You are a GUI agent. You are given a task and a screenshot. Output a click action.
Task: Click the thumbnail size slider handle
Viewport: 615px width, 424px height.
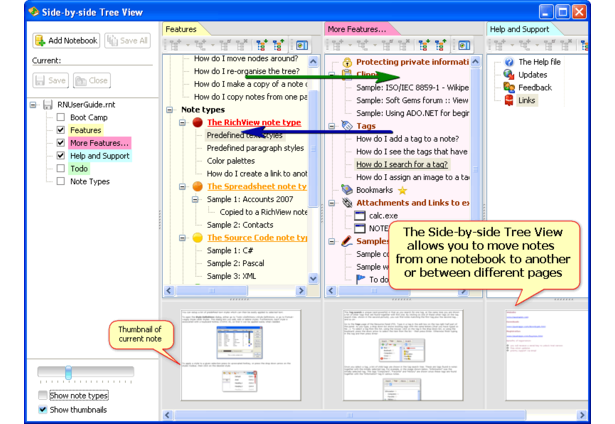tap(68, 372)
